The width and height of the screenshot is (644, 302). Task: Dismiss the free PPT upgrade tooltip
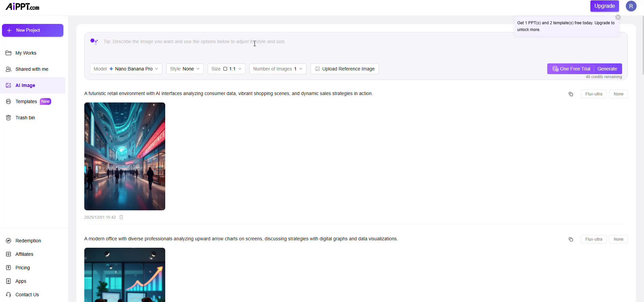(618, 17)
